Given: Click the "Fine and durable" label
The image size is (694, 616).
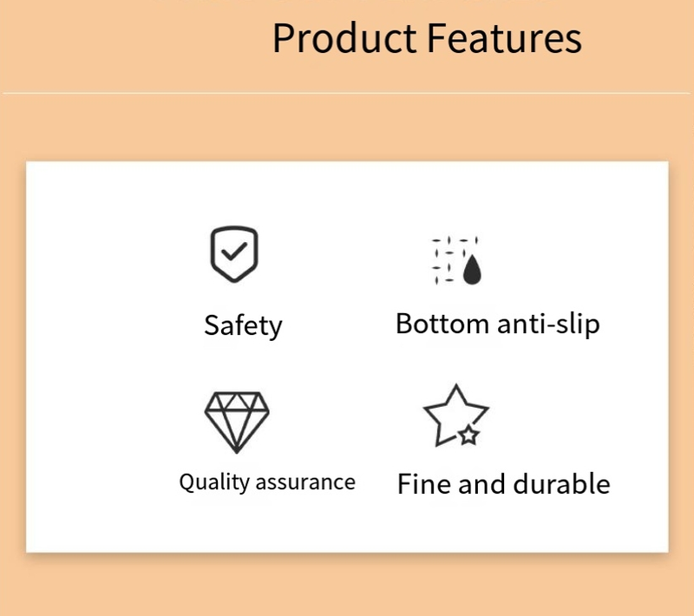Looking at the screenshot, I should point(503,483).
